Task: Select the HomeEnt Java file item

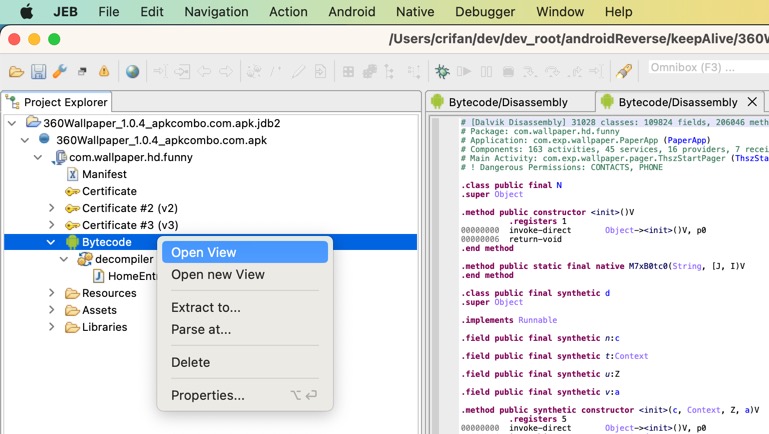Action: pos(125,276)
